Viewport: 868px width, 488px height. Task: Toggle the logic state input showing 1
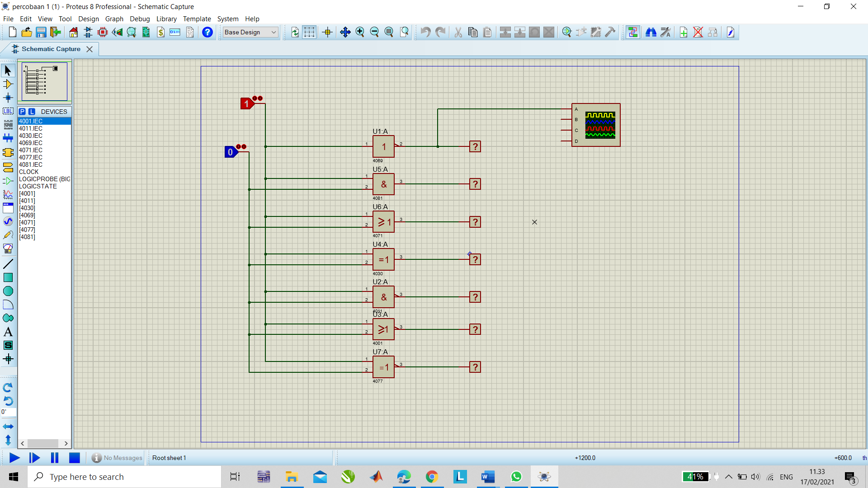(x=246, y=103)
